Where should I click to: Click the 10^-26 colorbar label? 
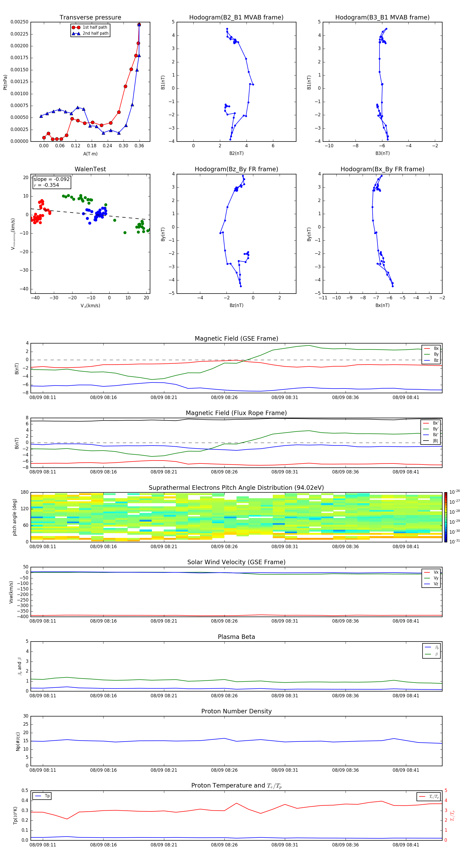(x=455, y=492)
